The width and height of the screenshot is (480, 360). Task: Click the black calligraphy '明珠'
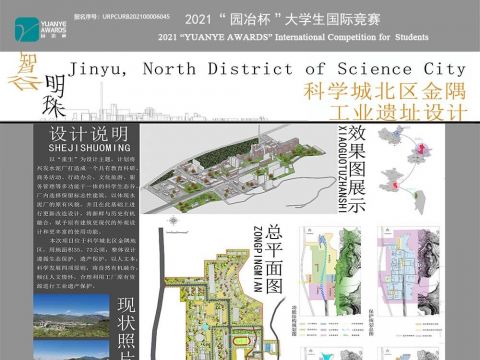click(55, 97)
